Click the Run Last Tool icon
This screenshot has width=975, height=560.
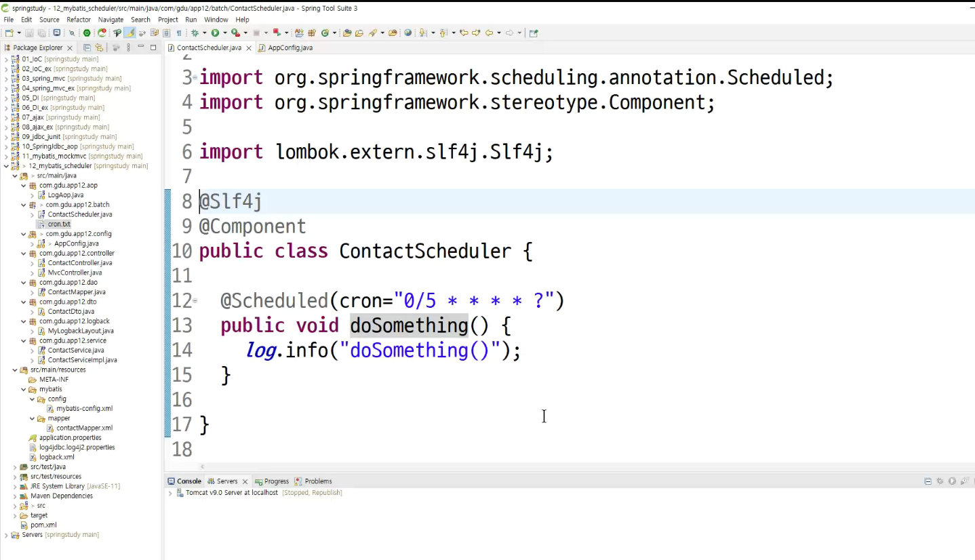click(x=236, y=33)
